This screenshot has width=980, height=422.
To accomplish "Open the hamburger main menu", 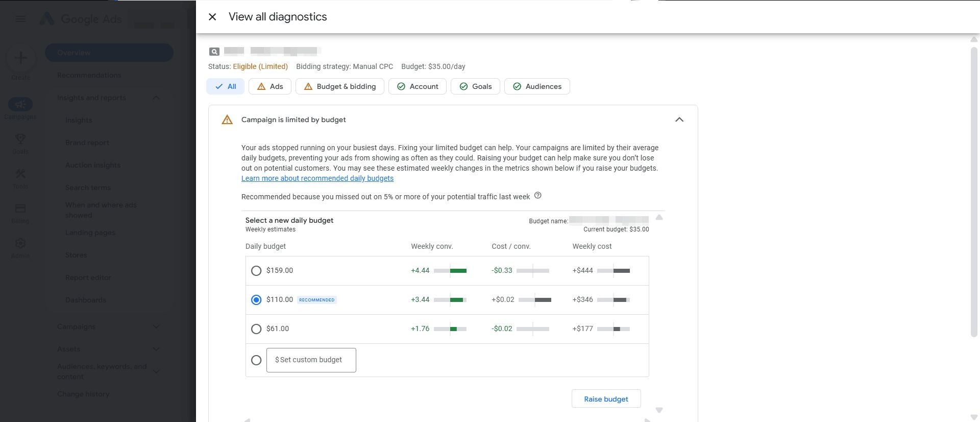I will click(20, 19).
